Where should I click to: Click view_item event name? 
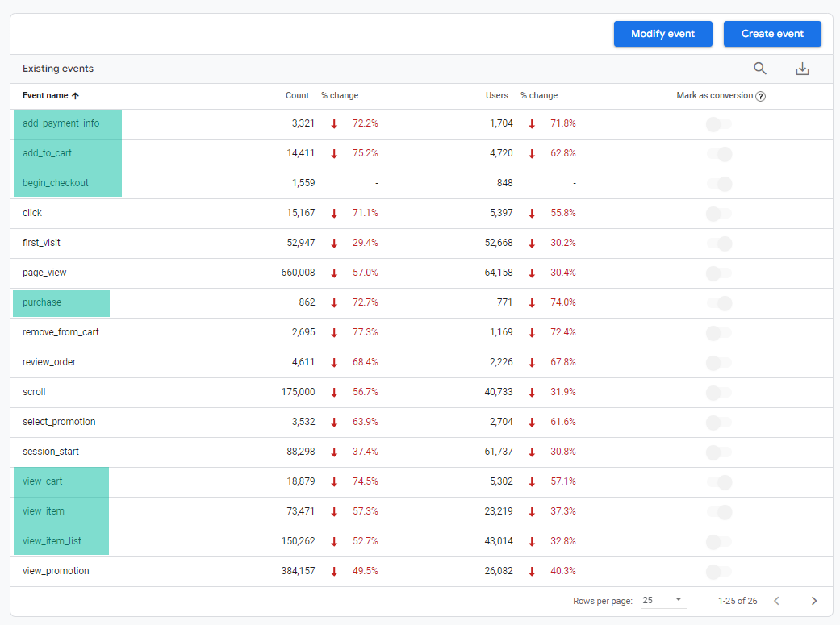[x=44, y=511]
